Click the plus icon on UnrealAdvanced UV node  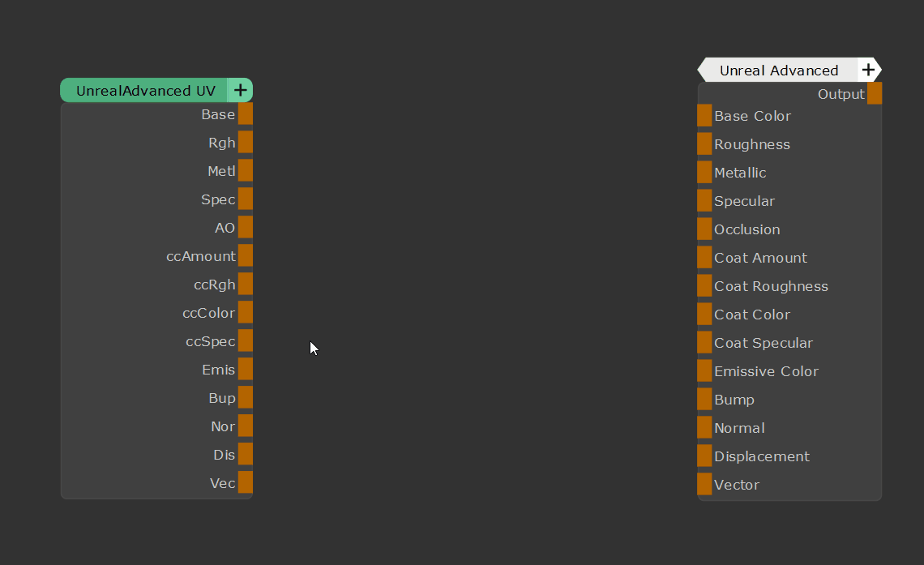tap(240, 90)
